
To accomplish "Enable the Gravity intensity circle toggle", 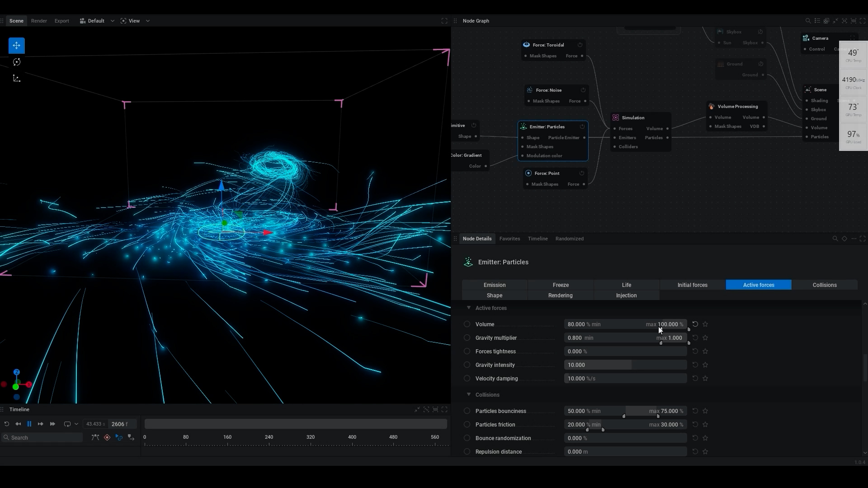I will point(467,365).
